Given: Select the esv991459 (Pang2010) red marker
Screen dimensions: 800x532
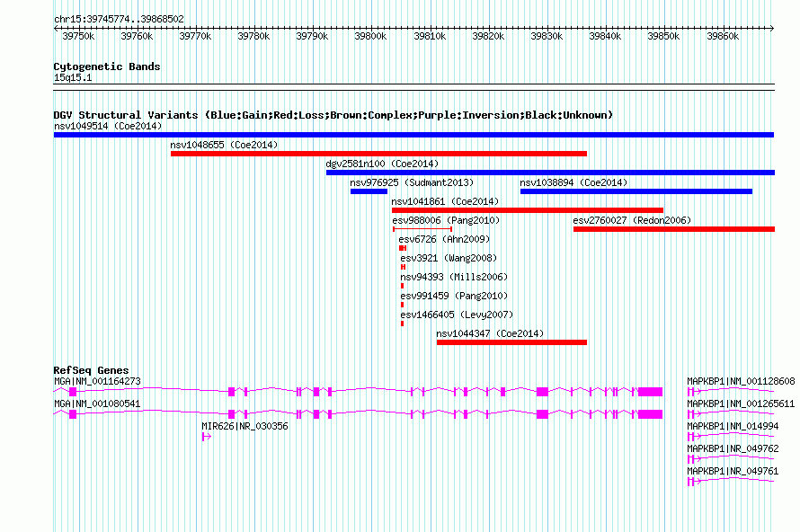Looking at the screenshot, I should 402,305.
